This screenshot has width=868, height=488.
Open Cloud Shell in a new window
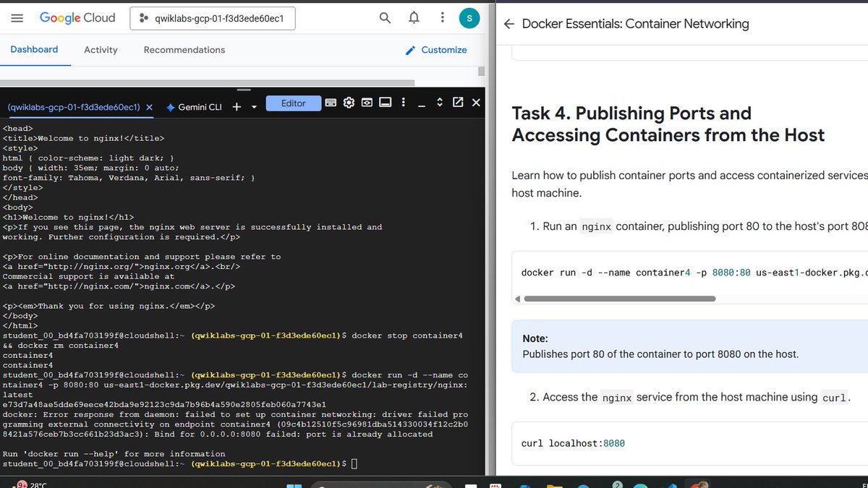point(458,103)
